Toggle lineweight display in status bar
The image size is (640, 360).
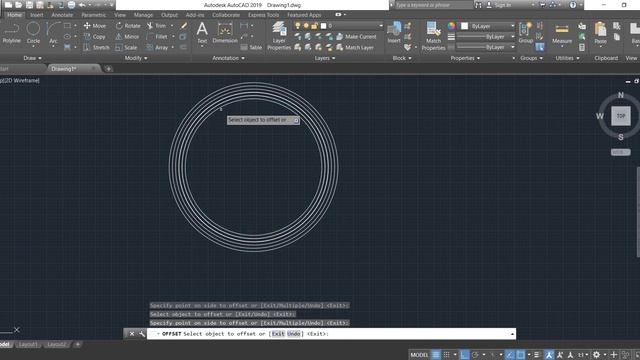point(537,355)
